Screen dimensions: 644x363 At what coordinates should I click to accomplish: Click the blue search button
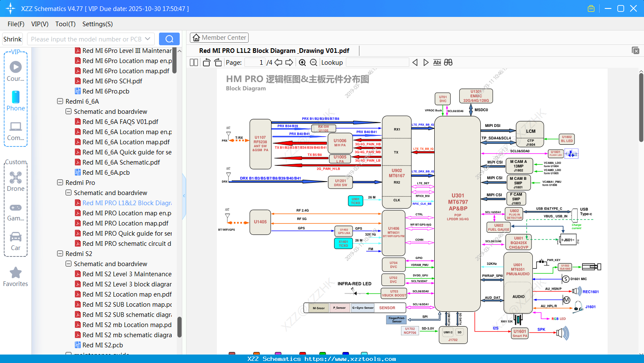tap(169, 39)
